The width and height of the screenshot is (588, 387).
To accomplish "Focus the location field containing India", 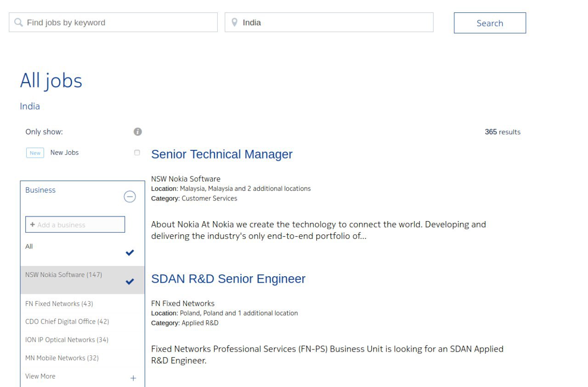I will pos(329,23).
